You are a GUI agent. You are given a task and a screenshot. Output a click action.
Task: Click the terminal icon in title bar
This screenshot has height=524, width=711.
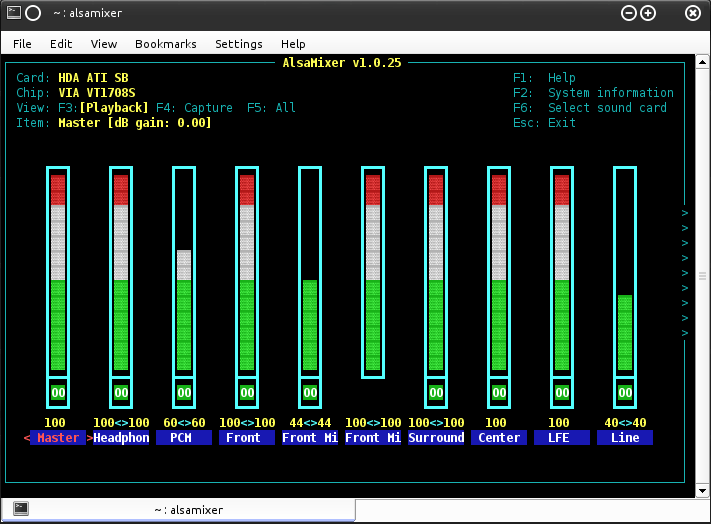[14, 13]
